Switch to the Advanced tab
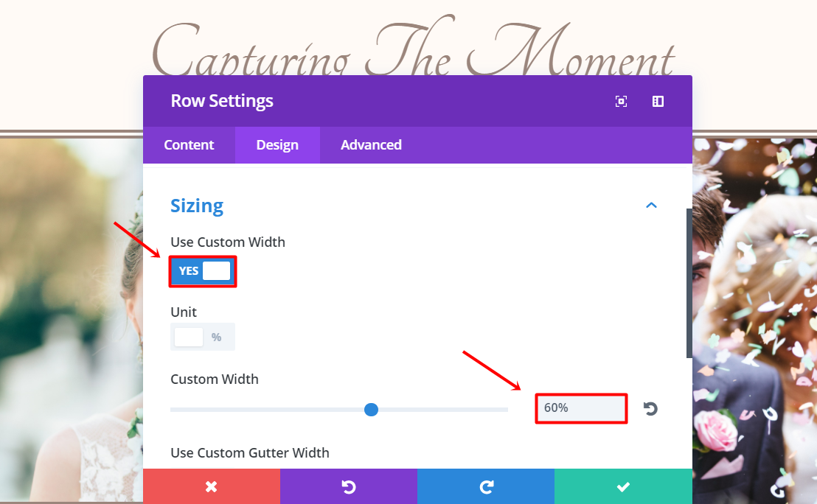Screen dimensions: 817x504 tap(371, 145)
